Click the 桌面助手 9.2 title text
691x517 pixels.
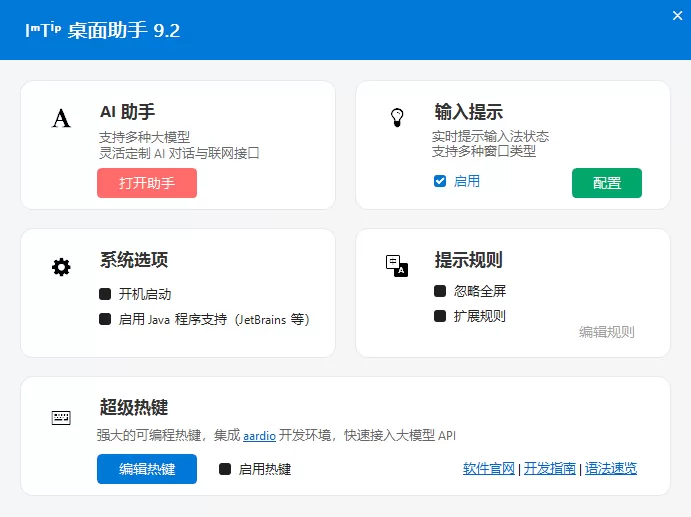124,30
